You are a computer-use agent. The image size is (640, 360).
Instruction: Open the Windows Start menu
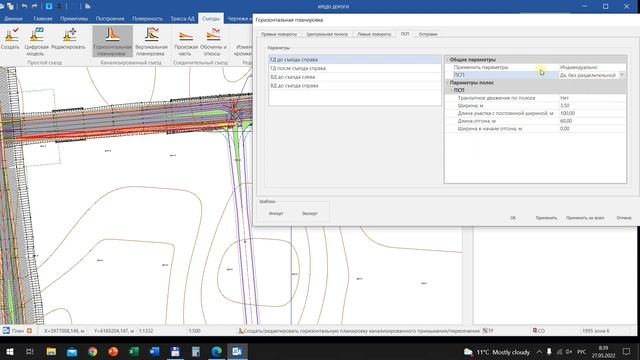click(x=9, y=351)
